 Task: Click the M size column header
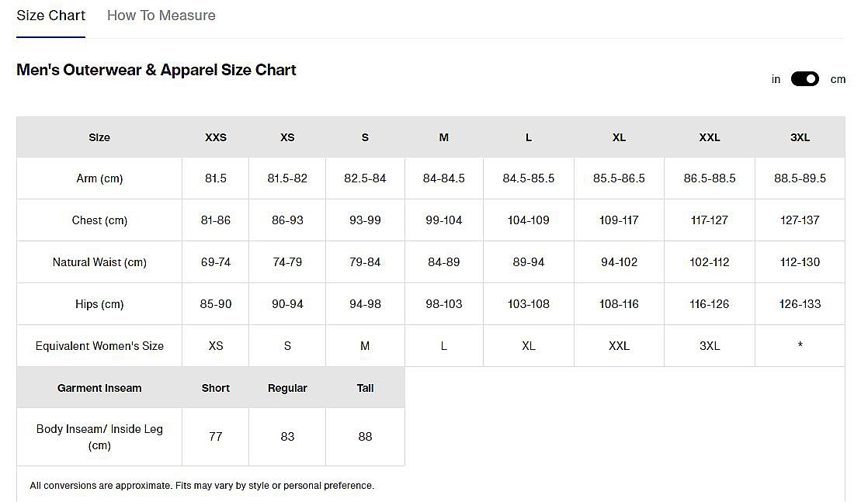443,137
